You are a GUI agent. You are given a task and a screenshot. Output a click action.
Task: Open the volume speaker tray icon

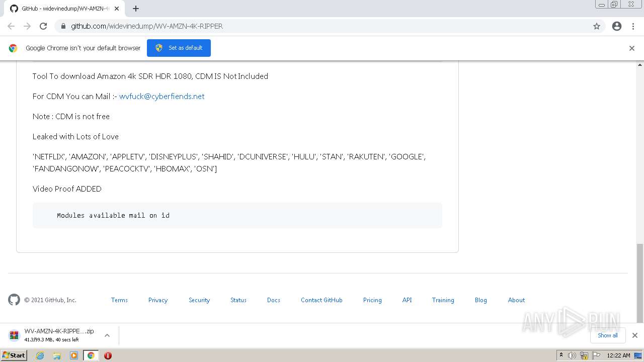572,355
